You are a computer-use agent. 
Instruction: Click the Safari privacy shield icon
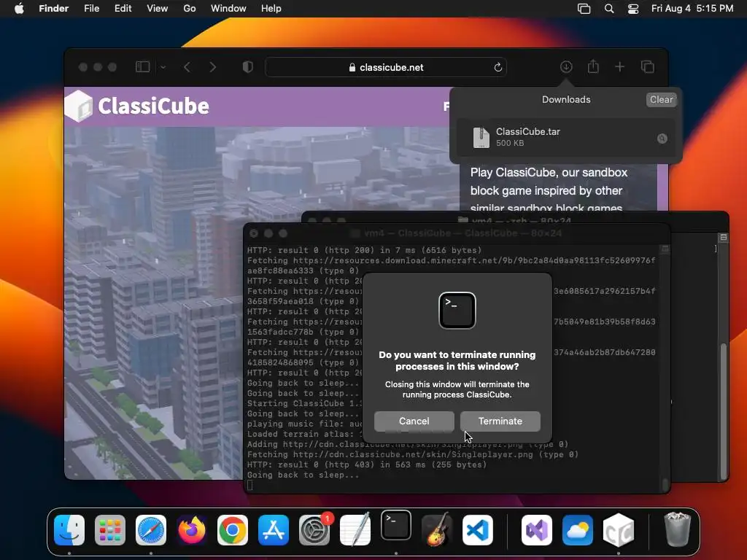[248, 67]
